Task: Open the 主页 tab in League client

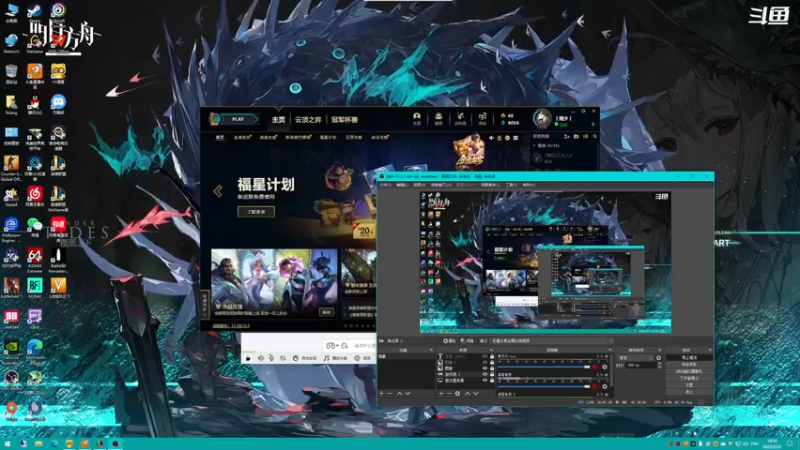Action: 279,119
